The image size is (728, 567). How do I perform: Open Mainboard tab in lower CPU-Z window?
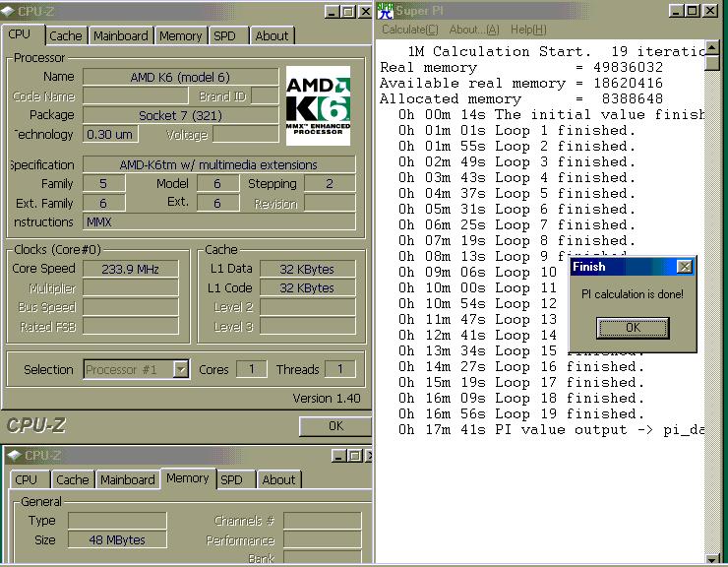pyautogui.click(x=128, y=479)
